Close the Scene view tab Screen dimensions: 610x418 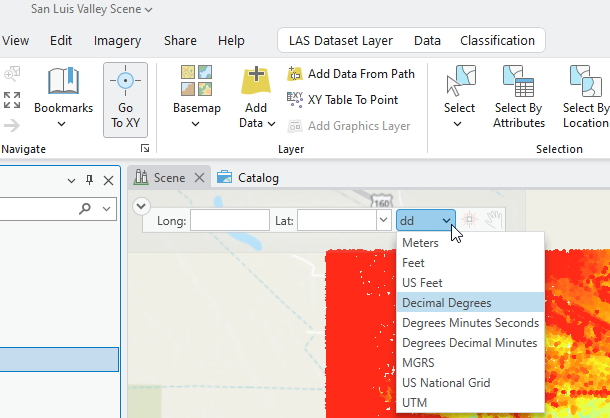point(199,178)
